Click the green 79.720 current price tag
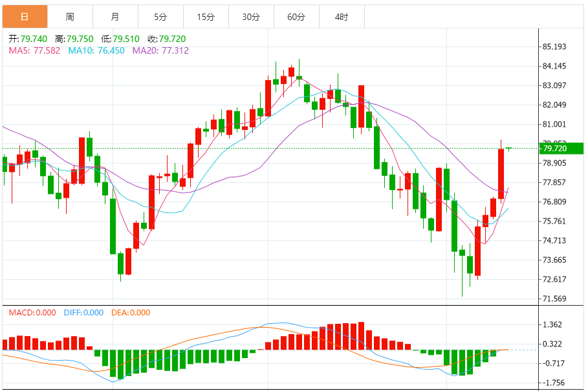Screen dimensions: 588x391 561,148
